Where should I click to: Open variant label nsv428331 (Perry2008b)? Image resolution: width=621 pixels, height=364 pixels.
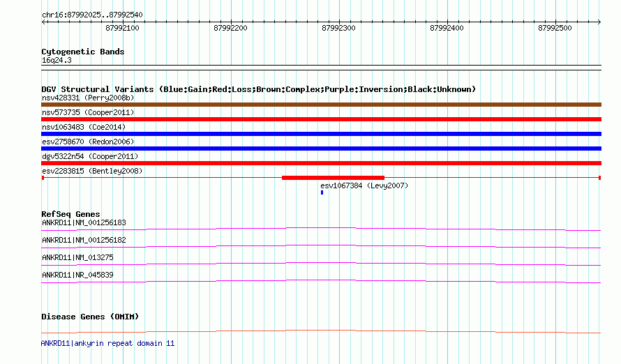point(88,98)
